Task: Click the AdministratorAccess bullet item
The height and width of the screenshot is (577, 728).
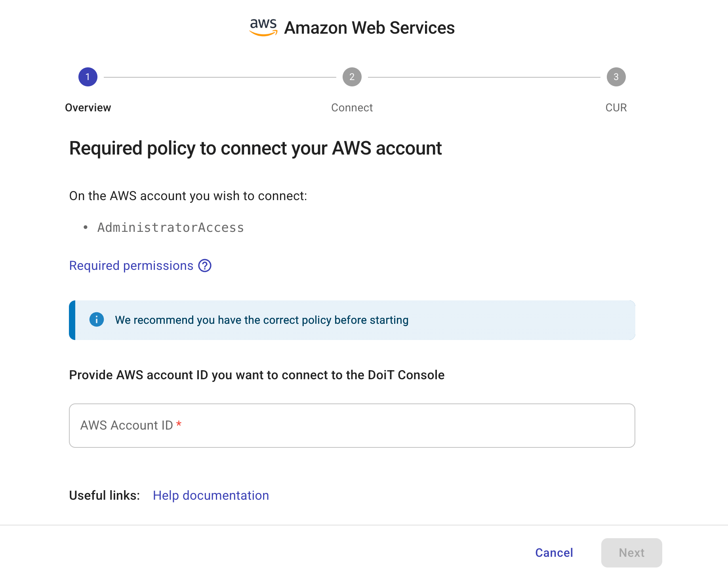Action: coord(170,227)
